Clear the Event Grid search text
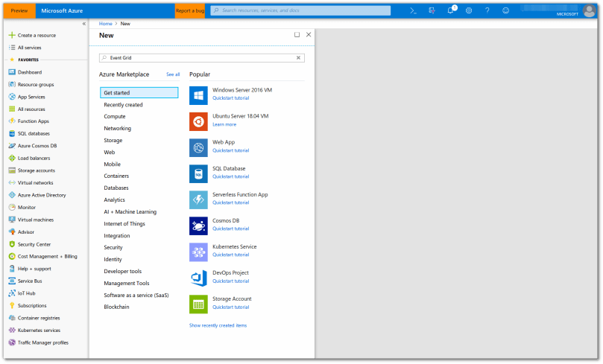603x364 pixels. (298, 57)
